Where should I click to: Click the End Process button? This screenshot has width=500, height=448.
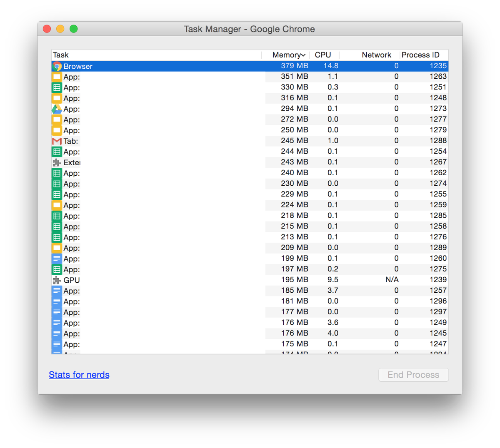point(413,375)
